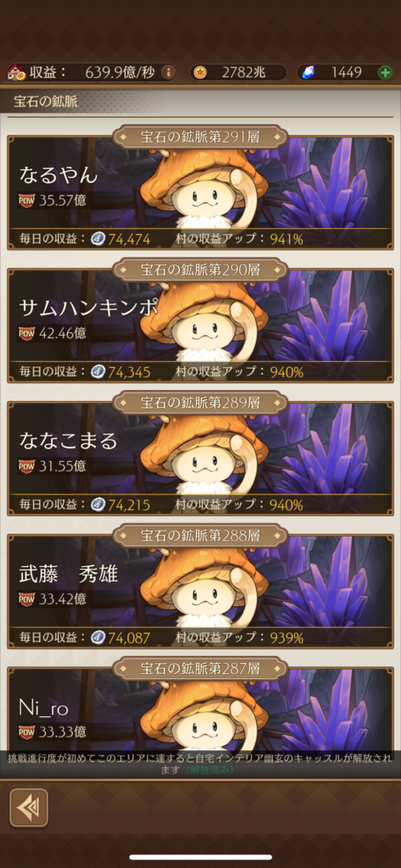
Task: Tap the 解放済み unlock status text
Action: [209, 770]
